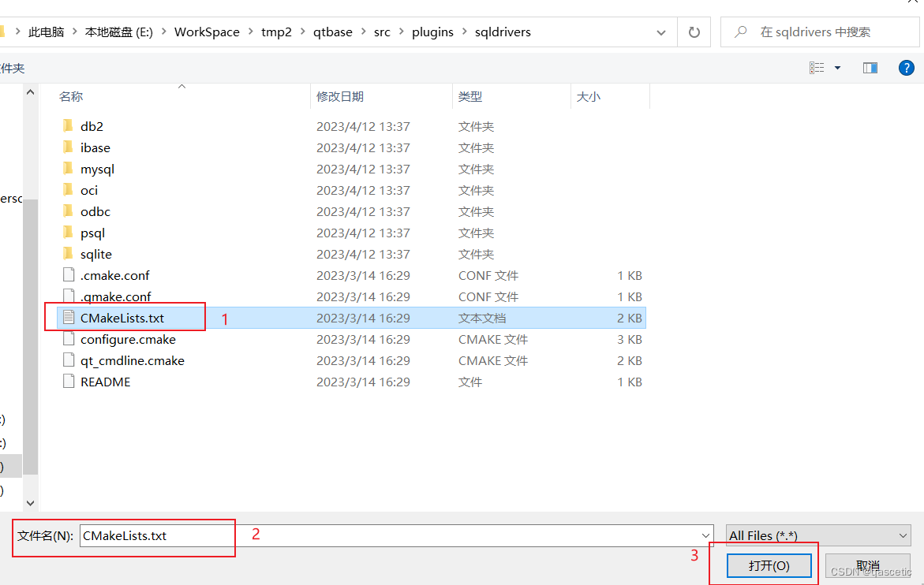Open the db2 folder
Screen dimensions: 924x585
coord(92,126)
